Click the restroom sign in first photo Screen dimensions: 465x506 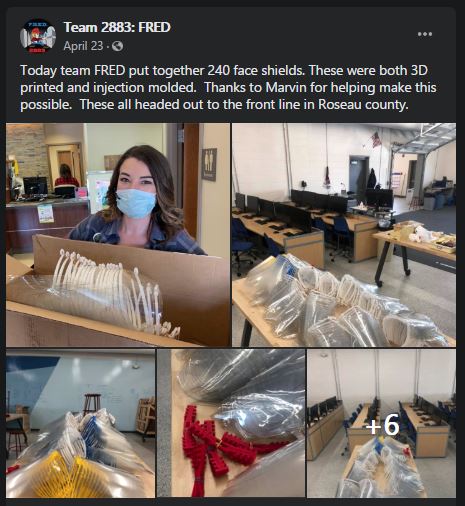[209, 164]
